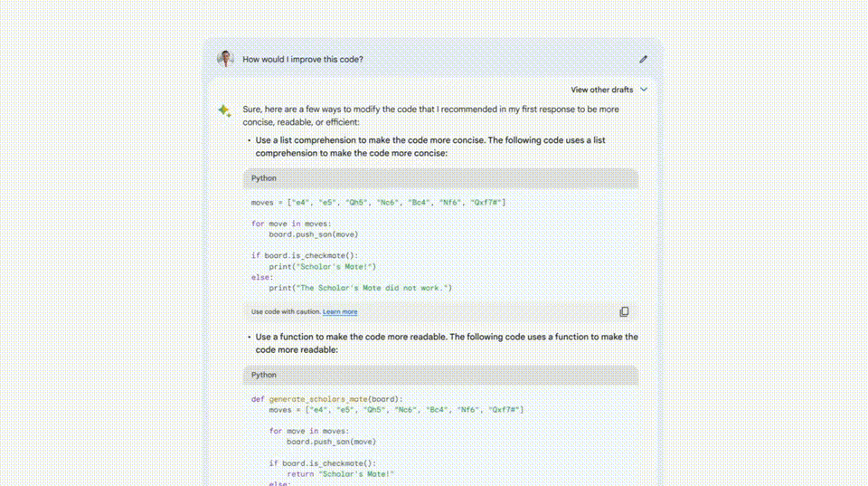Viewport: 868px width, 486px height.
Task: Click the moves list line in first code block
Action: pos(378,202)
